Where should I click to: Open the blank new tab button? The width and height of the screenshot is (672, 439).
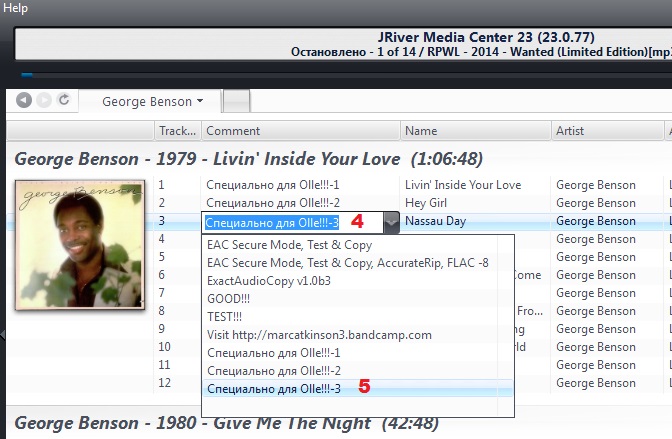(x=237, y=101)
